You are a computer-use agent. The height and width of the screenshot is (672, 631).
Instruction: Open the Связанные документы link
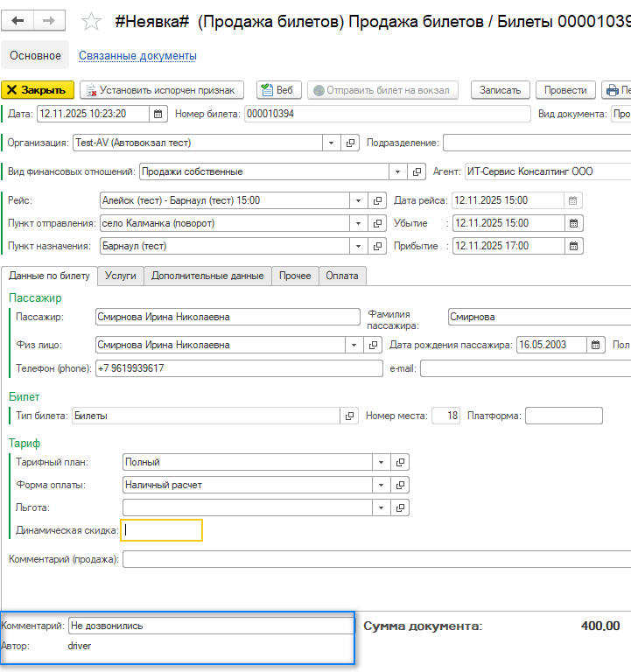tap(137, 56)
